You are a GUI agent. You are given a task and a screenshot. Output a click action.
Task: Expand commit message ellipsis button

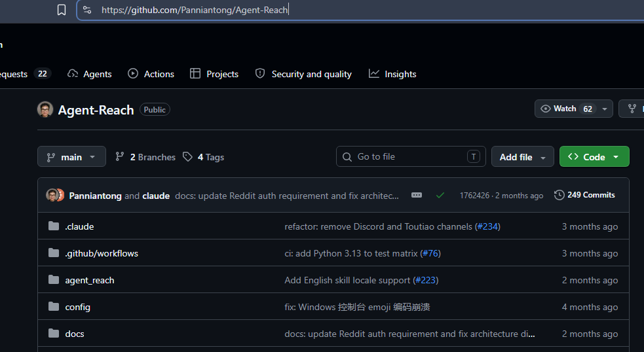coord(417,195)
